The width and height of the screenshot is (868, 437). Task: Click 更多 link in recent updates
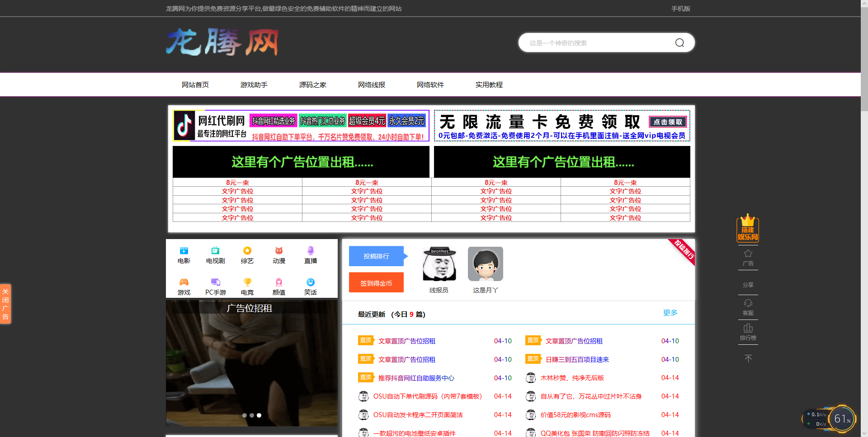[x=670, y=313]
